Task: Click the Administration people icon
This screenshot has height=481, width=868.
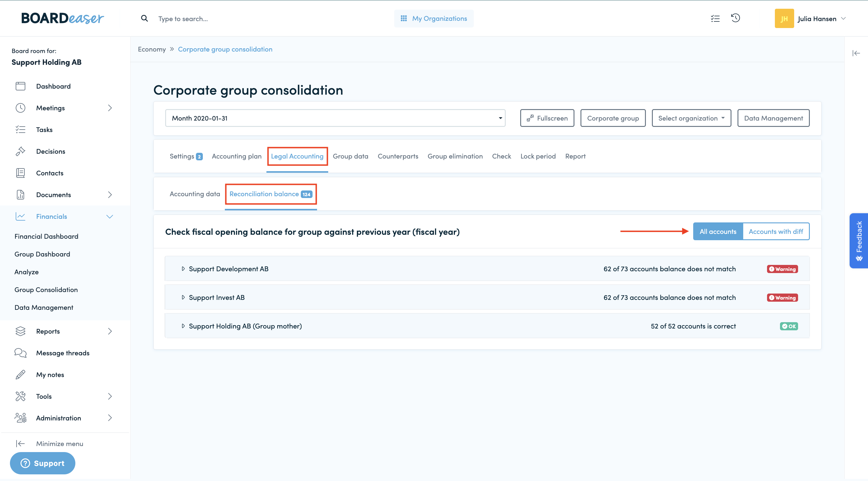Action: pyautogui.click(x=20, y=418)
